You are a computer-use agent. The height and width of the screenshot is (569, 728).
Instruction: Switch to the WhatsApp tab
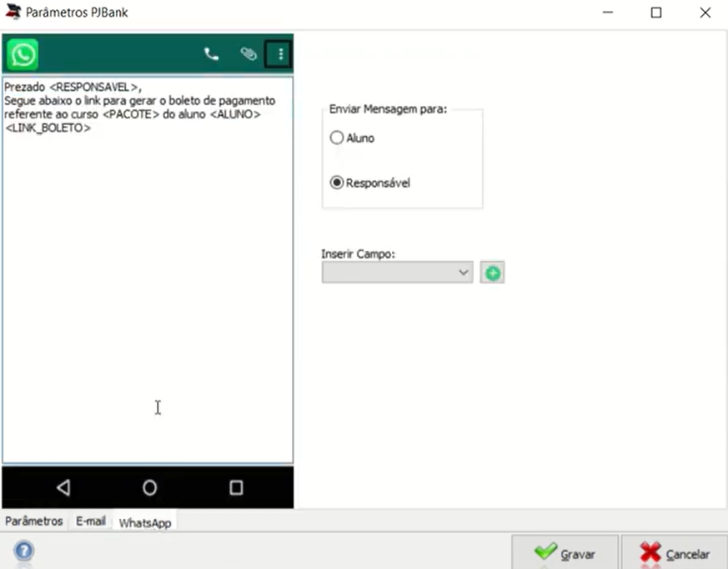[x=145, y=522]
